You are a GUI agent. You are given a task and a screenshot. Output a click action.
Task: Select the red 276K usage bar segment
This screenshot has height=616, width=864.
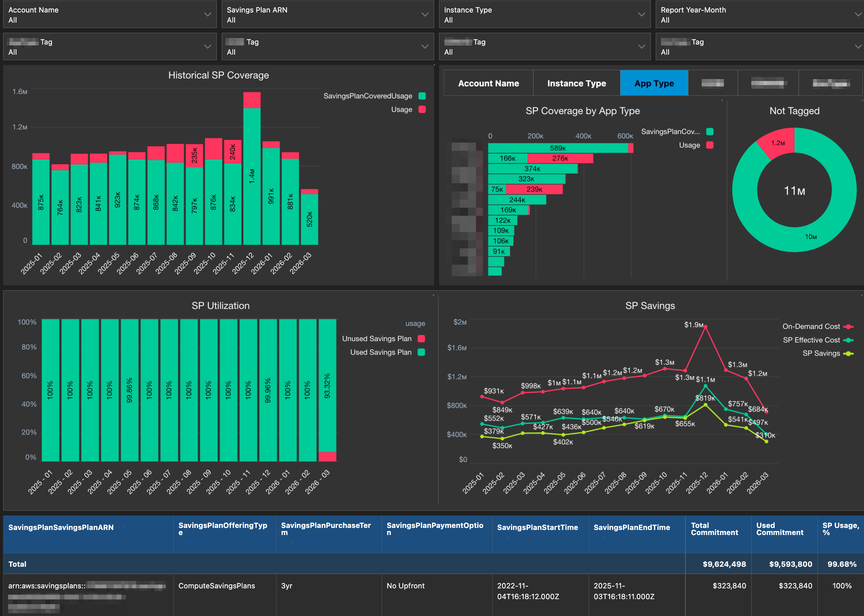click(x=560, y=159)
